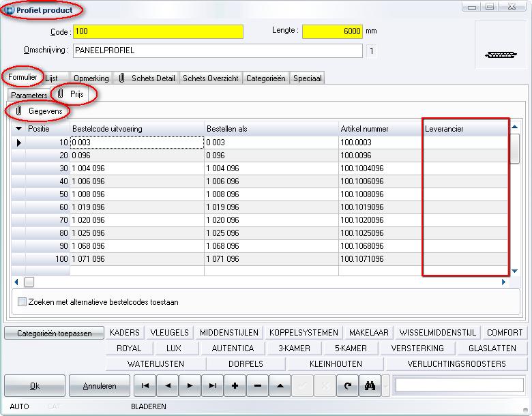The image size is (532, 416).
Task: Select the DORPELS category
Action: [x=246, y=363]
